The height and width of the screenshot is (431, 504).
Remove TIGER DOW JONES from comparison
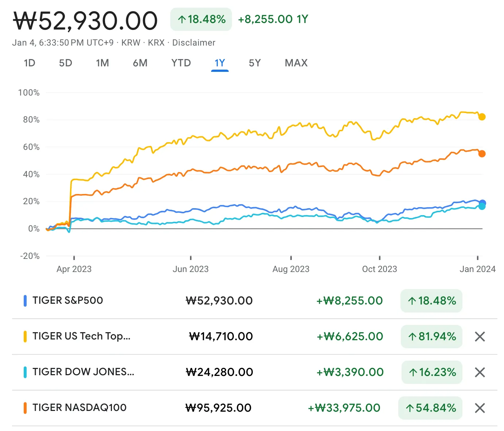[480, 372]
